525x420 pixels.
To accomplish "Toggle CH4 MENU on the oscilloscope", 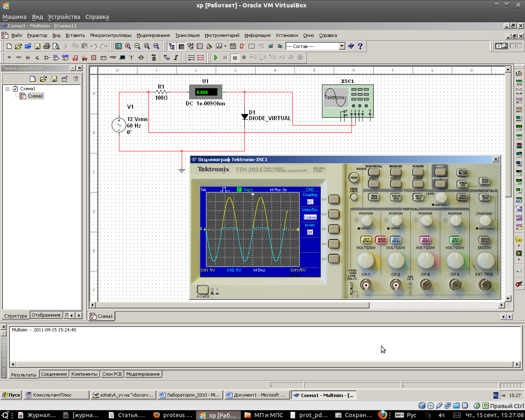I will point(455,240).
